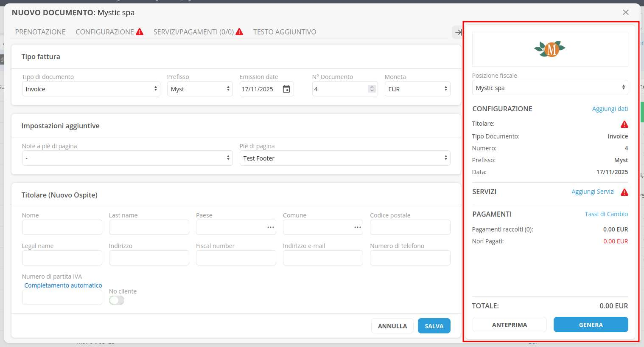Open the Emission date calendar picker

tap(286, 89)
